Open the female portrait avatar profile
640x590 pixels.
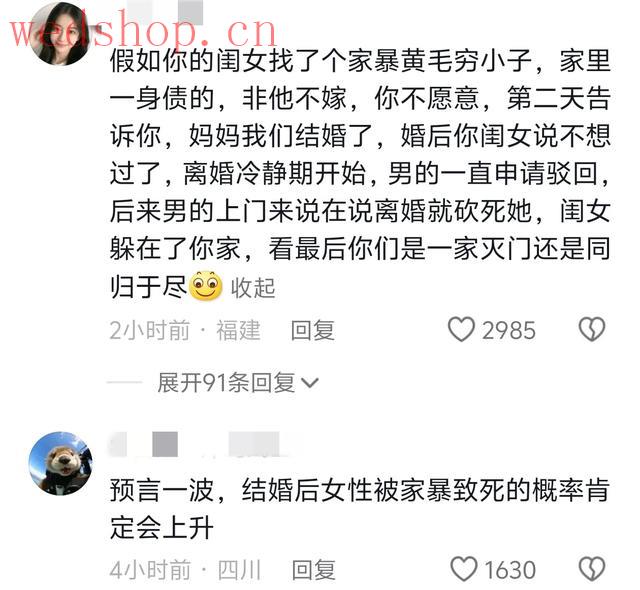pos(61,33)
